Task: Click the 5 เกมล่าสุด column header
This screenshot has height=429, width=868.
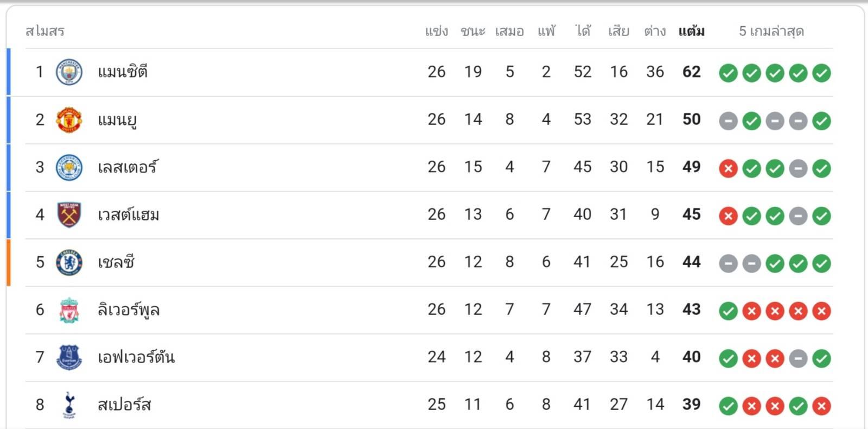Action: [771, 31]
